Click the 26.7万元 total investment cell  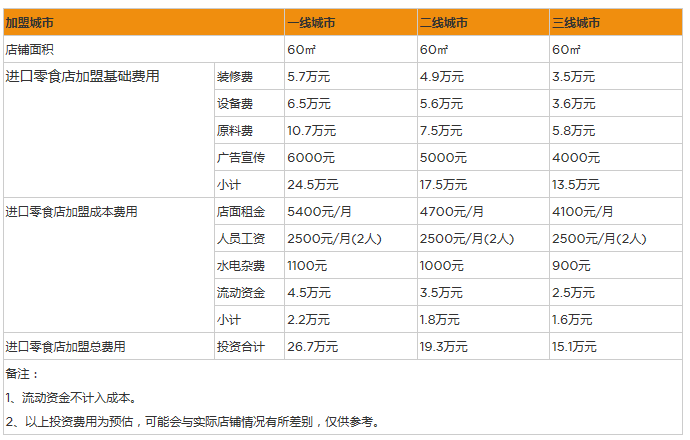[312, 347]
